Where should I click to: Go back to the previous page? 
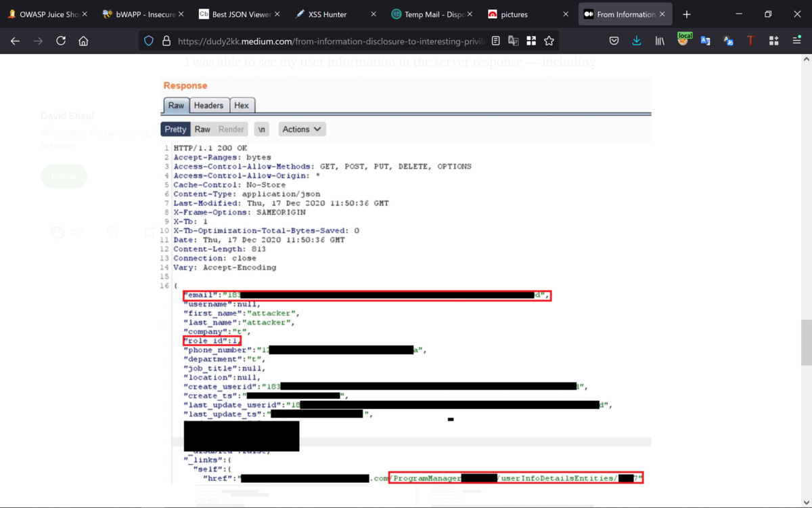click(15, 41)
